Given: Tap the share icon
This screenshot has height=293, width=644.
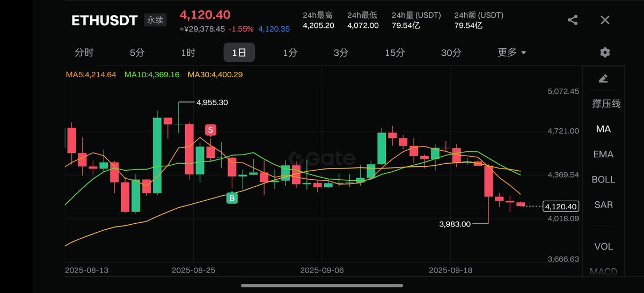Looking at the screenshot, I should (573, 20).
